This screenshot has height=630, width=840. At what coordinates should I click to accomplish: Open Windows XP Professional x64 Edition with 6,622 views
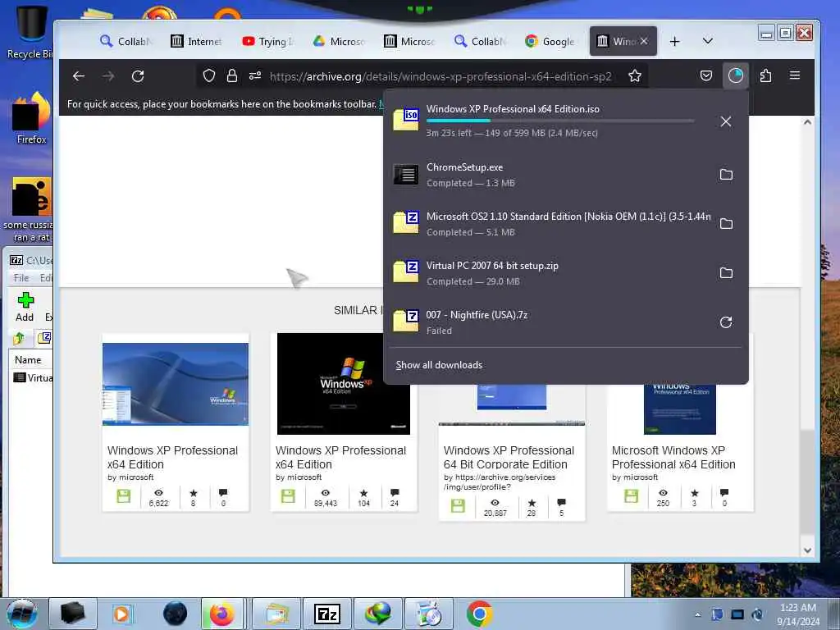tap(172, 458)
